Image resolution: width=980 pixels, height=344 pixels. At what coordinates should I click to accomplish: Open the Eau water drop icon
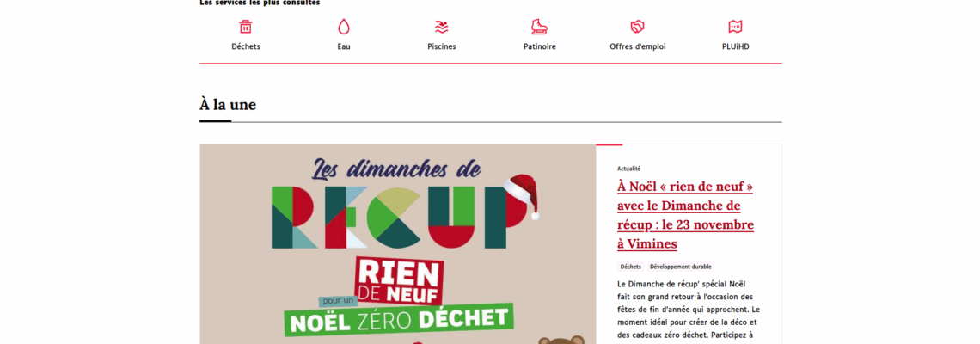point(344,27)
